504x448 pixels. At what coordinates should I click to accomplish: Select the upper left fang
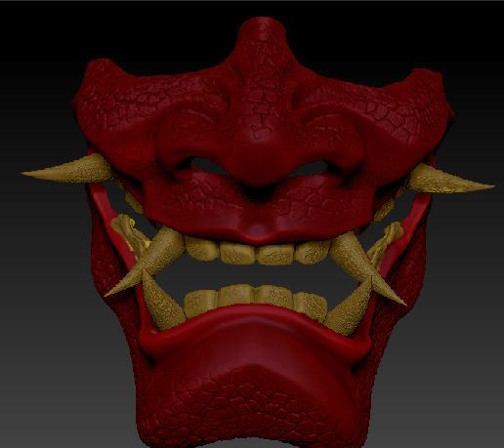pos(149,261)
